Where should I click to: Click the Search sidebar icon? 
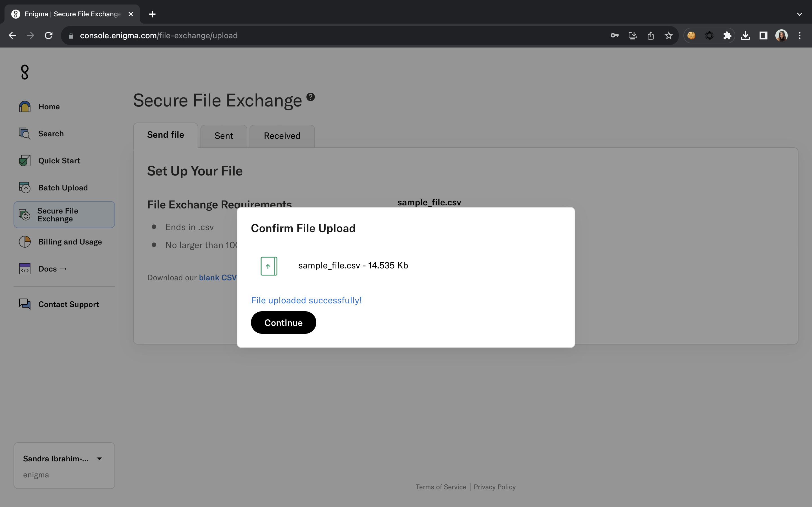(x=25, y=134)
